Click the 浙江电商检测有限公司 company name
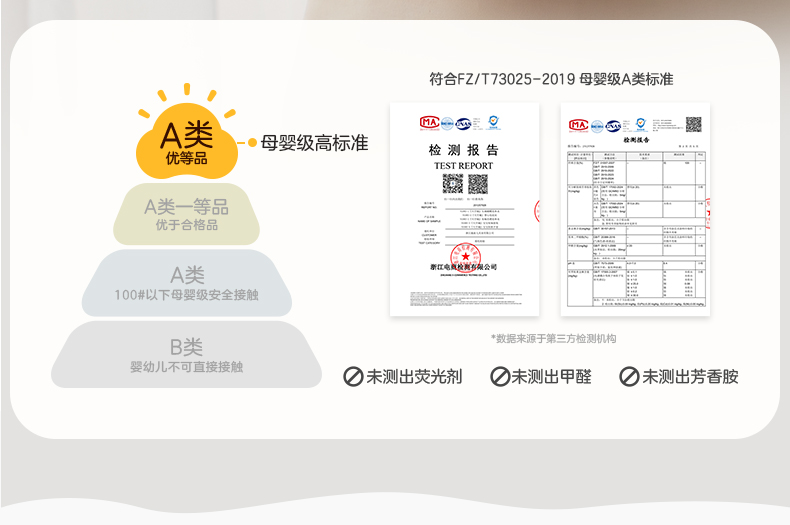 [x=464, y=267]
